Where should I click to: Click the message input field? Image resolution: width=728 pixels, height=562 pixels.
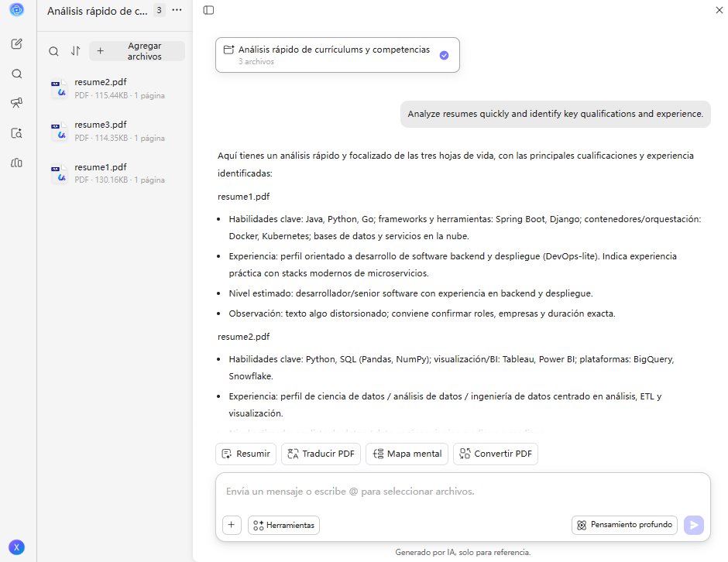(x=462, y=491)
